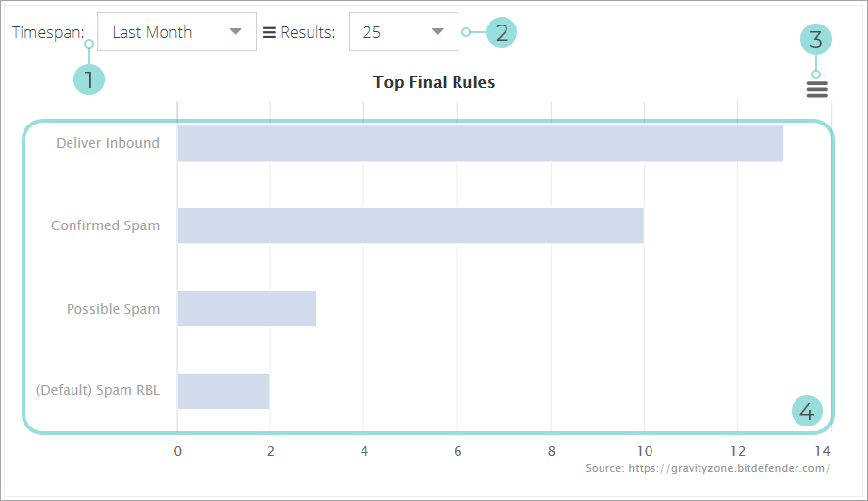Viewport: 868px width, 501px height.
Task: Select the Deliver Inbound bar
Action: click(x=480, y=143)
